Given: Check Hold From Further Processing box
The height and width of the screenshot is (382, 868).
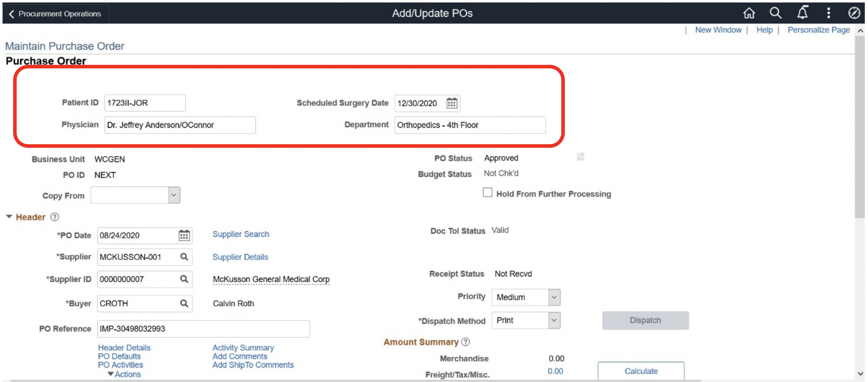Looking at the screenshot, I should click(x=488, y=192).
